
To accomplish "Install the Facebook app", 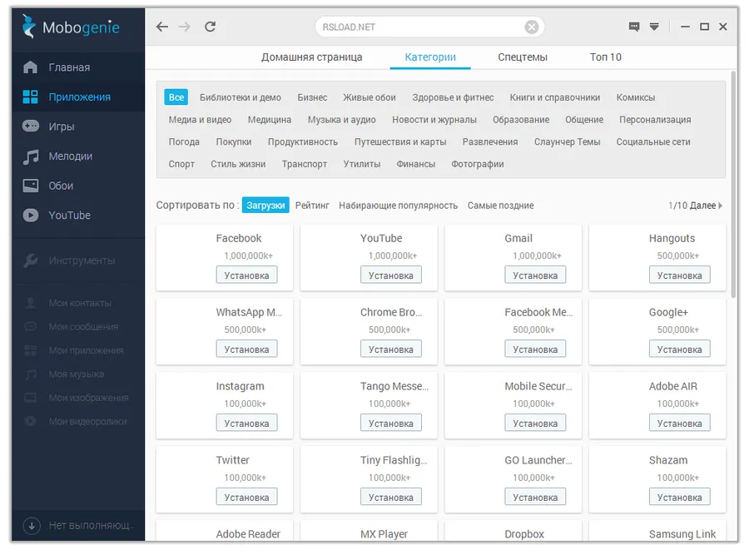I will [x=246, y=275].
